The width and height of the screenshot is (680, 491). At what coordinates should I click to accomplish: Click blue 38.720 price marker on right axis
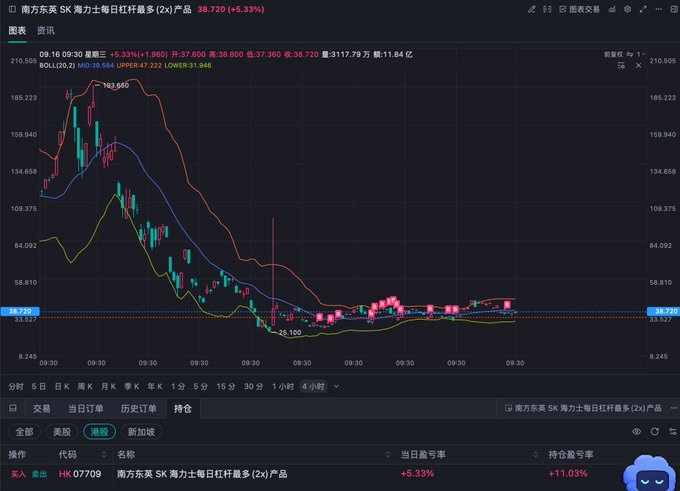[x=664, y=311]
